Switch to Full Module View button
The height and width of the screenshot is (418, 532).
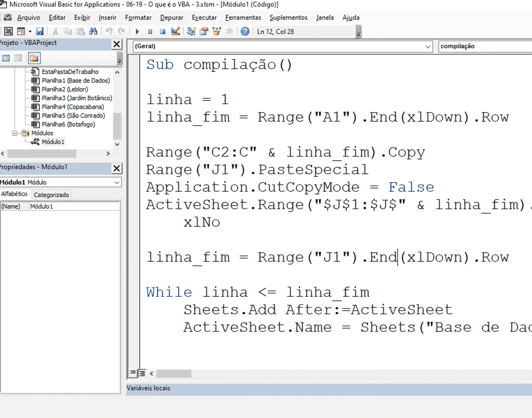(x=142, y=373)
